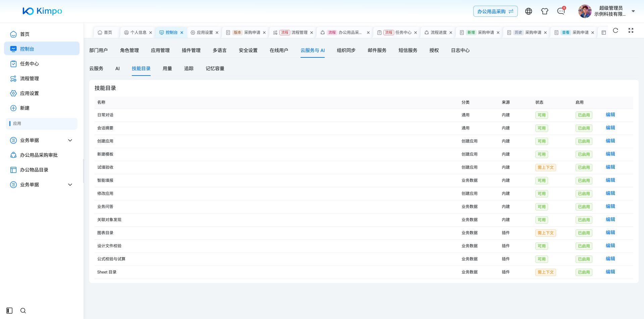Click the refresh page icon

pyautogui.click(x=615, y=31)
